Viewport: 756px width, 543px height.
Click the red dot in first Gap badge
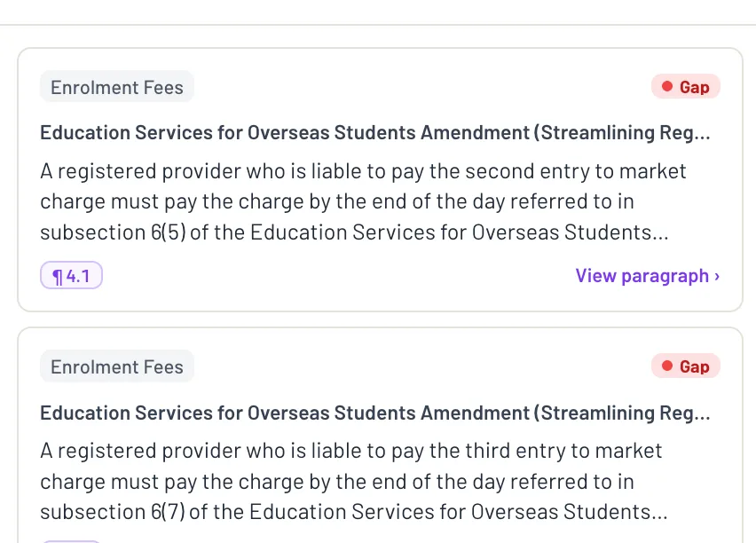[x=667, y=86]
